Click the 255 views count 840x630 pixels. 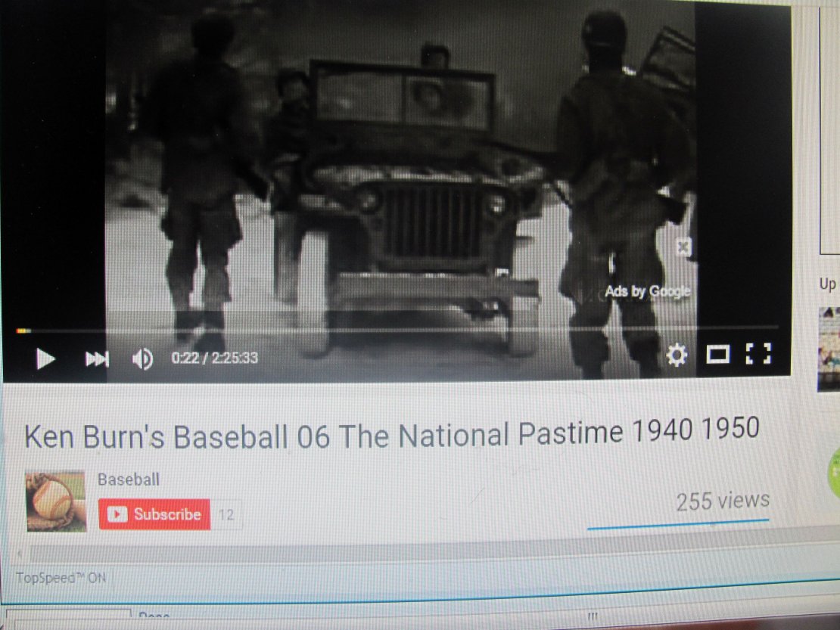point(723,501)
